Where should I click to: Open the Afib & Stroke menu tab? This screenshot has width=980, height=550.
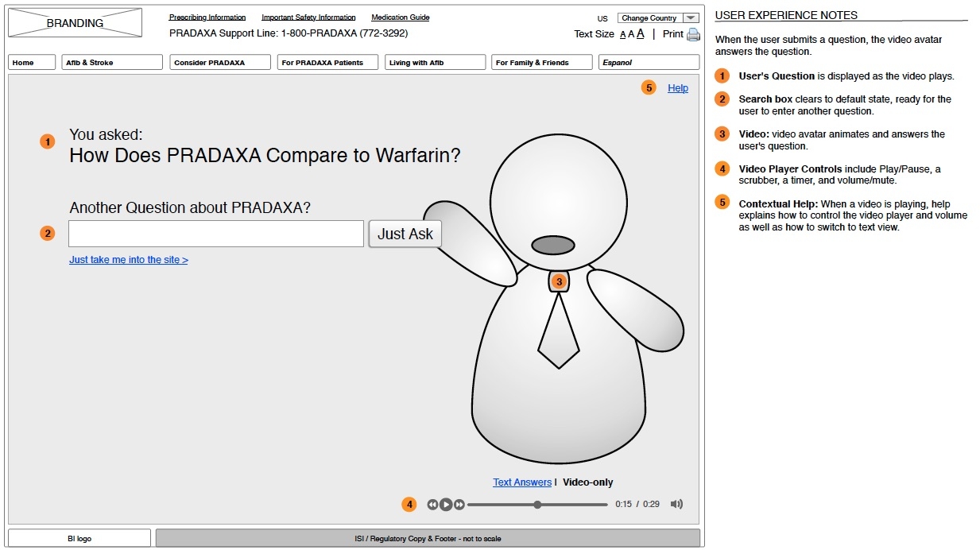tap(112, 62)
